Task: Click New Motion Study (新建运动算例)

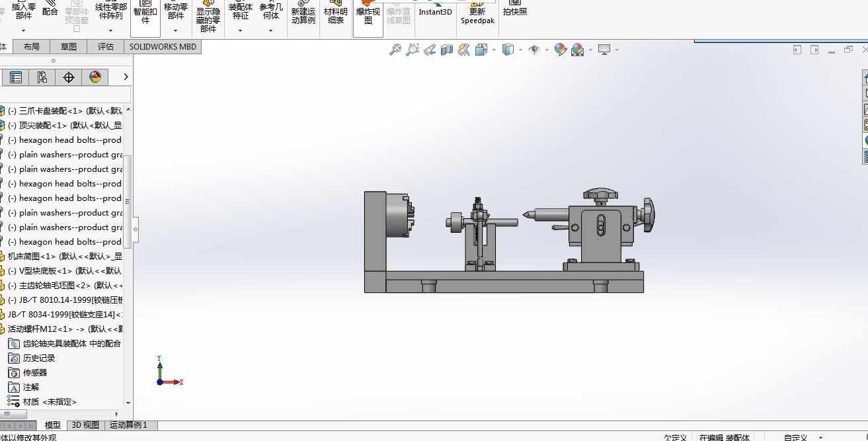Action: [303, 13]
